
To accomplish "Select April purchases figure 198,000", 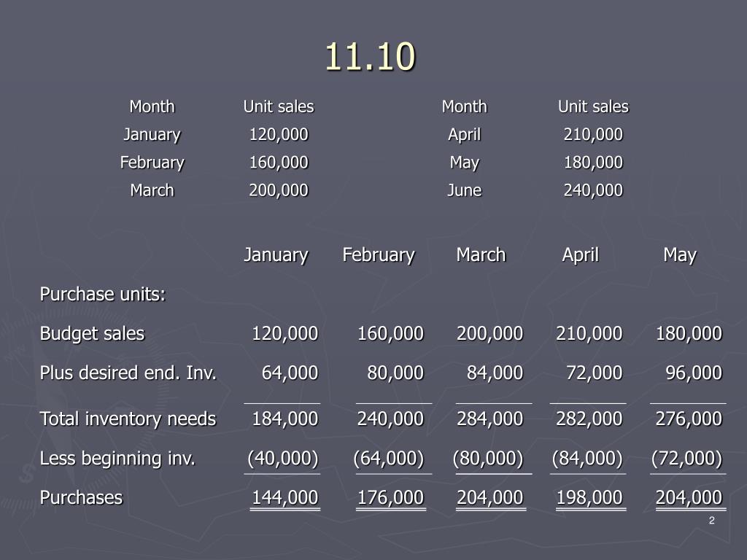I will (x=589, y=497).
